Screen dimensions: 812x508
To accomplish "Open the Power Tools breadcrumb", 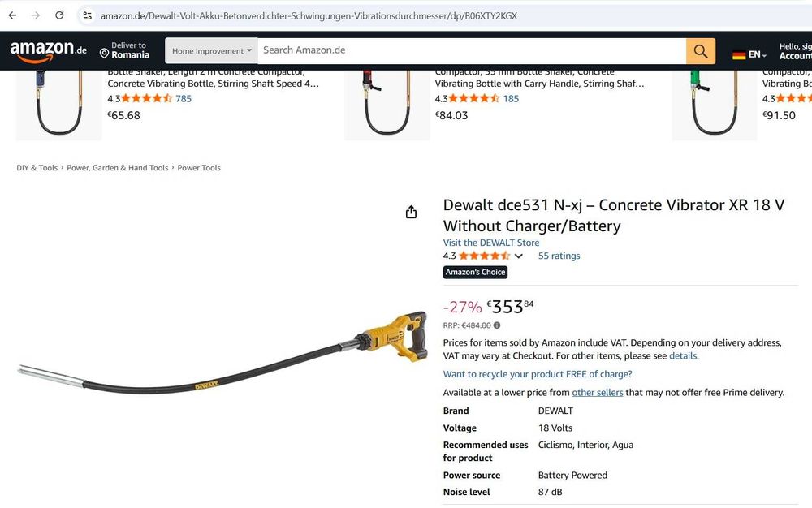I will coord(199,168).
